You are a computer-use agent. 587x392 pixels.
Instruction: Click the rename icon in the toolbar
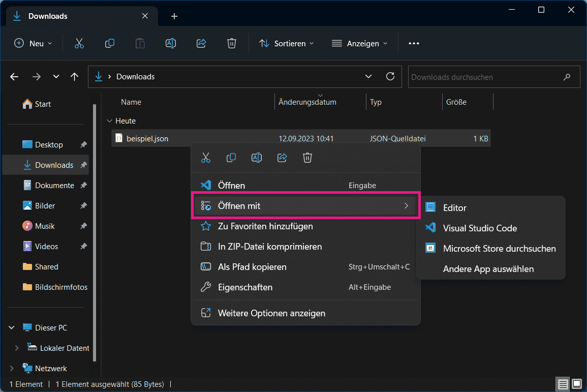point(171,44)
